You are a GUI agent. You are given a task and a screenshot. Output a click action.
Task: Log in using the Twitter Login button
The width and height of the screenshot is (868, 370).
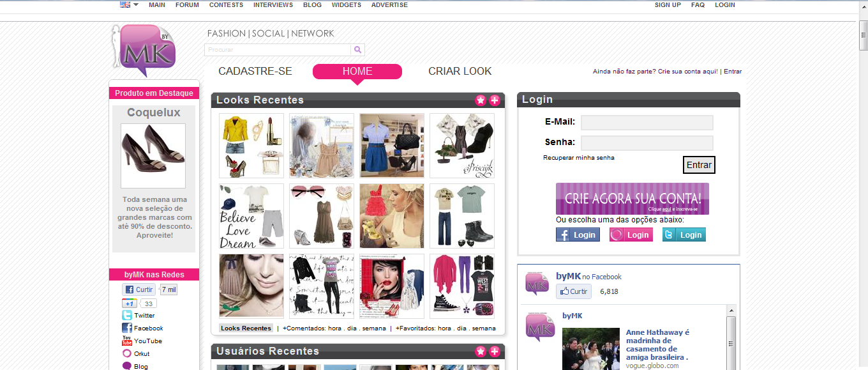coord(684,235)
